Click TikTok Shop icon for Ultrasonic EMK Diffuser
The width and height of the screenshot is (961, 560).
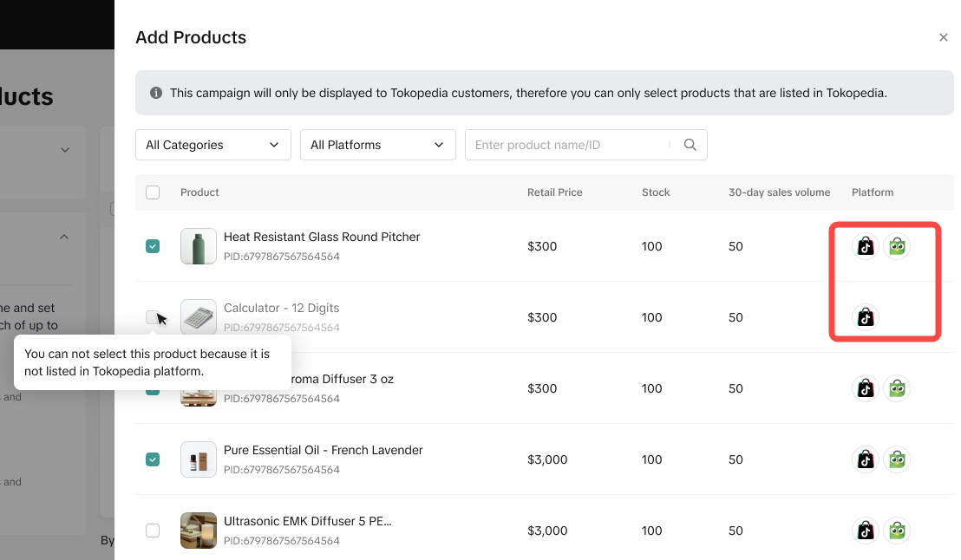click(865, 531)
